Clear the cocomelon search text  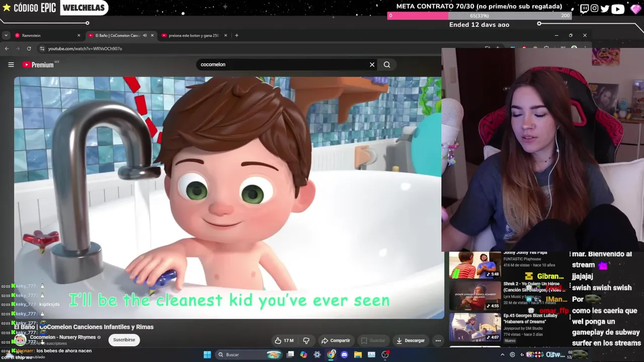click(372, 64)
